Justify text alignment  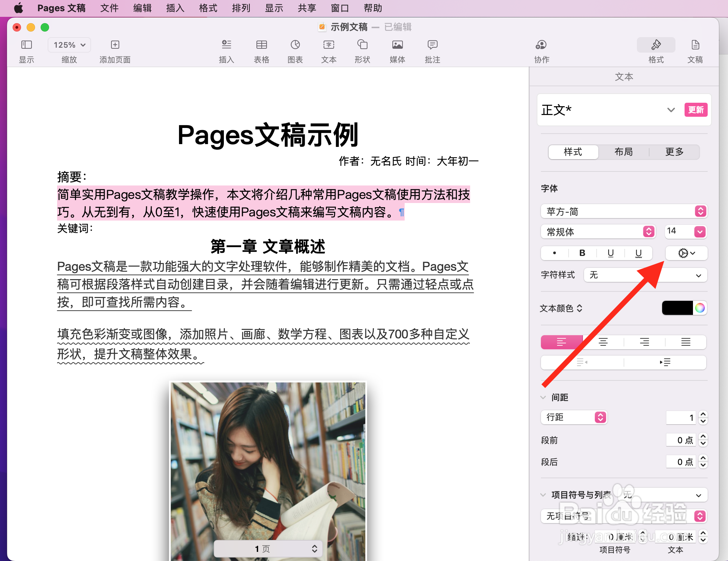[x=686, y=342]
